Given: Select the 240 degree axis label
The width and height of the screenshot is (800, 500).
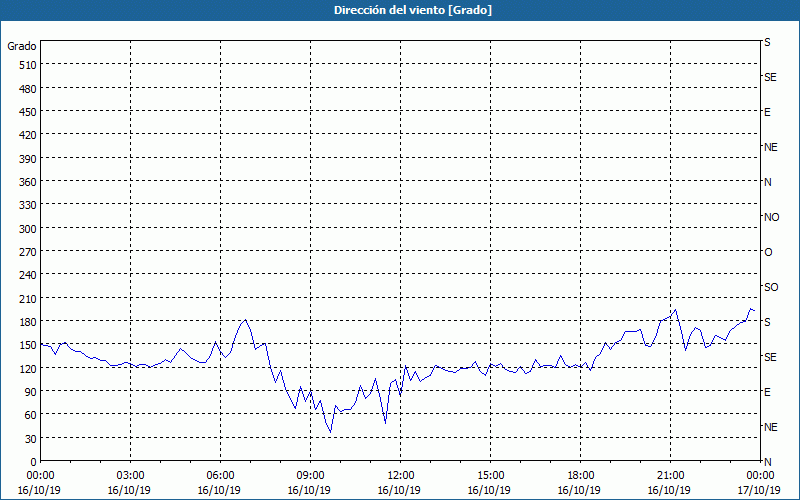Looking at the screenshot, I should click(28, 276).
